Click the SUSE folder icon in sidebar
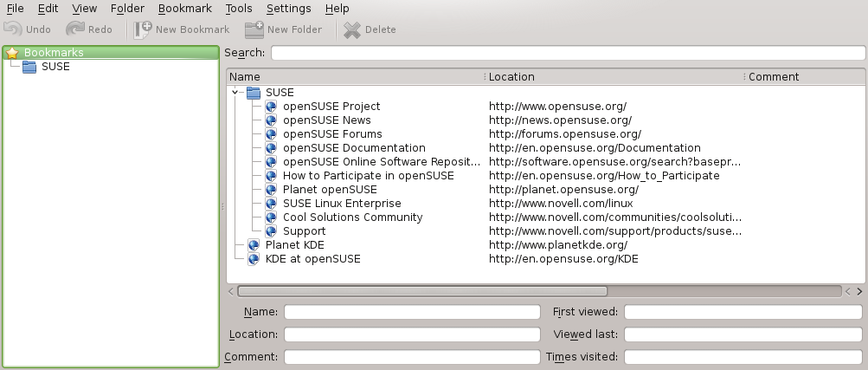 point(29,67)
